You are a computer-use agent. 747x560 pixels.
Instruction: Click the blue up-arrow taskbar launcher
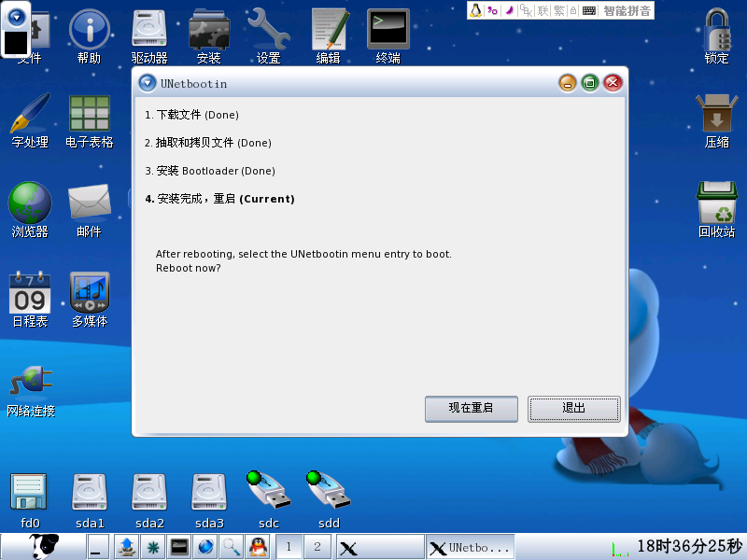[x=126, y=547]
